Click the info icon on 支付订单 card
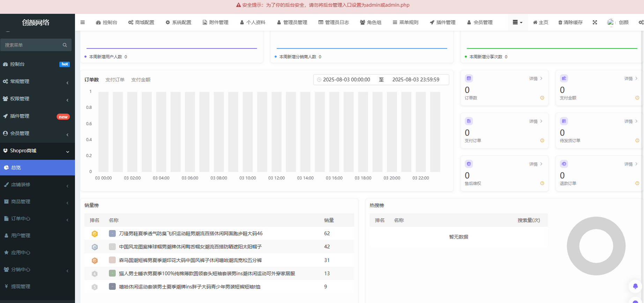 (x=542, y=140)
